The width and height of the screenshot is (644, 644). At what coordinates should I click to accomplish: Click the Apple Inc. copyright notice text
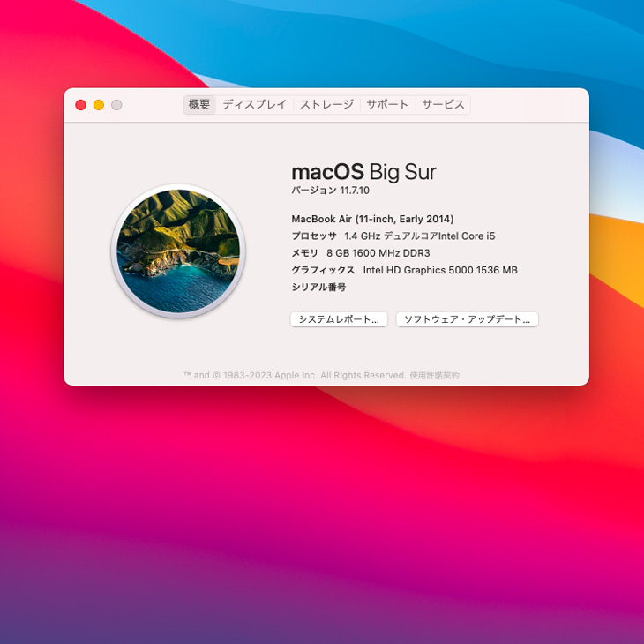[x=295, y=376]
